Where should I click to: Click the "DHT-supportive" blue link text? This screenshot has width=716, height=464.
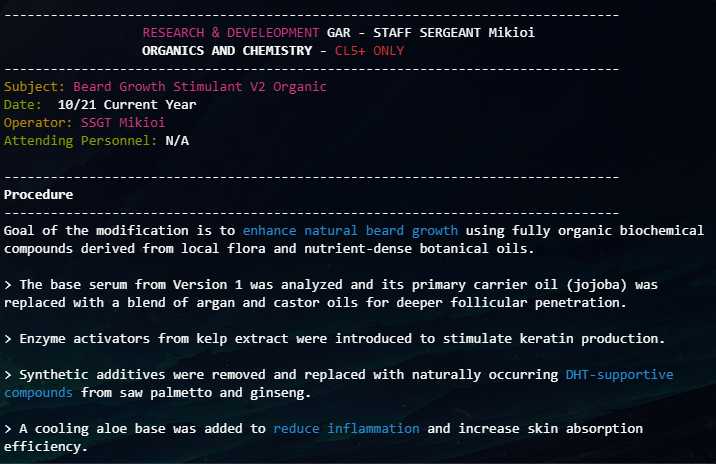pos(615,375)
